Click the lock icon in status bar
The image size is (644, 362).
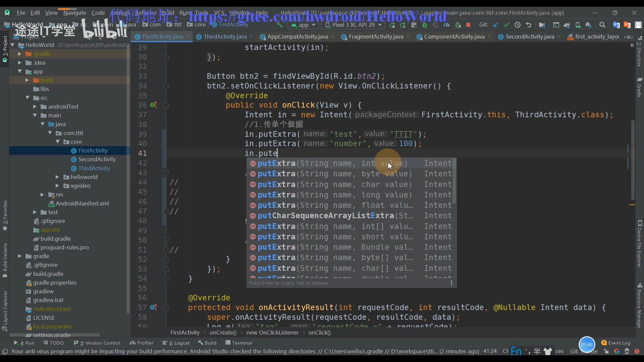pos(606,351)
